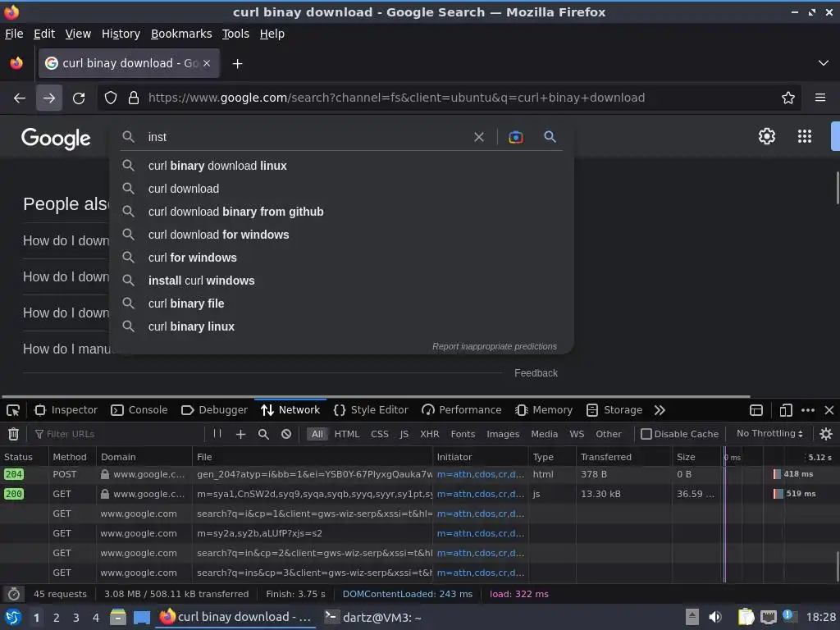Viewport: 840px width, 630px height.
Task: Open the File menu
Action: [x=14, y=34]
